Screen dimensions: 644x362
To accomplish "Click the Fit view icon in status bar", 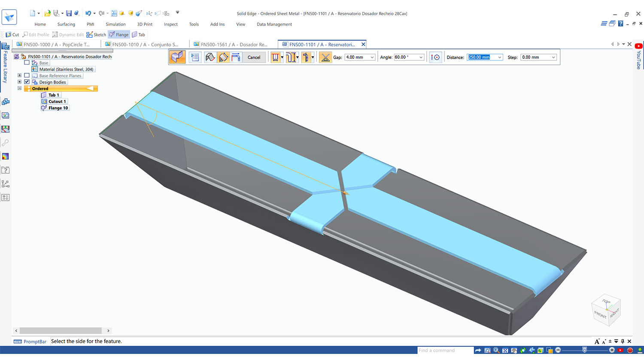I will pyautogui.click(x=505, y=350).
